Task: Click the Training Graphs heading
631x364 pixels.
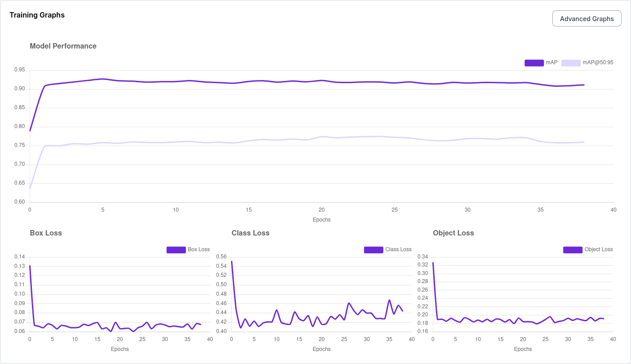Action: [37, 15]
